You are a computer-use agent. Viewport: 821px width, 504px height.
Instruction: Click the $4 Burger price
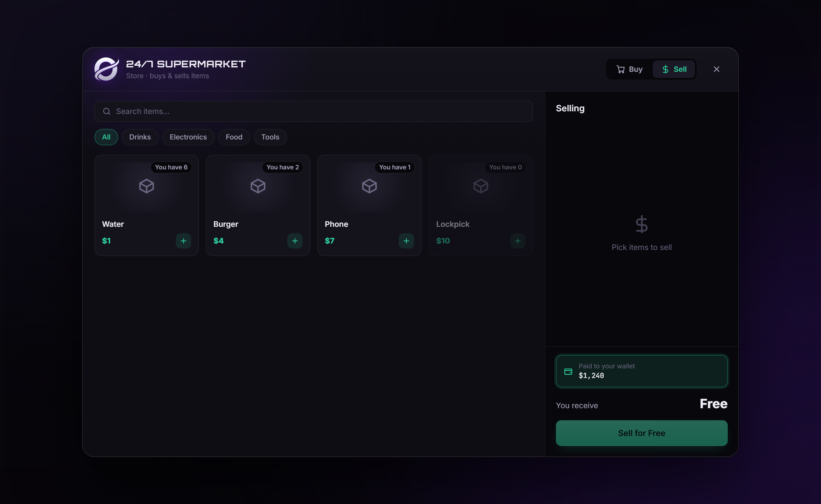pos(218,241)
